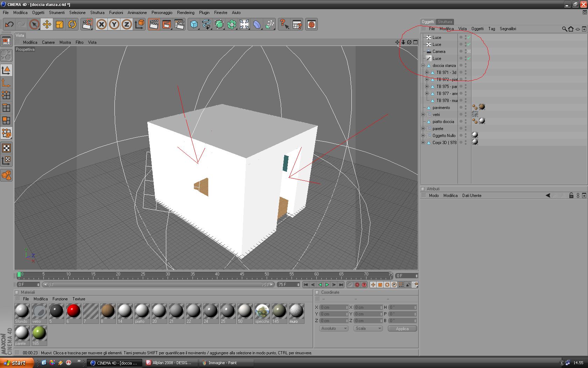Activate the Move tool in top toolbar
This screenshot has width=588, height=368.
(47, 25)
